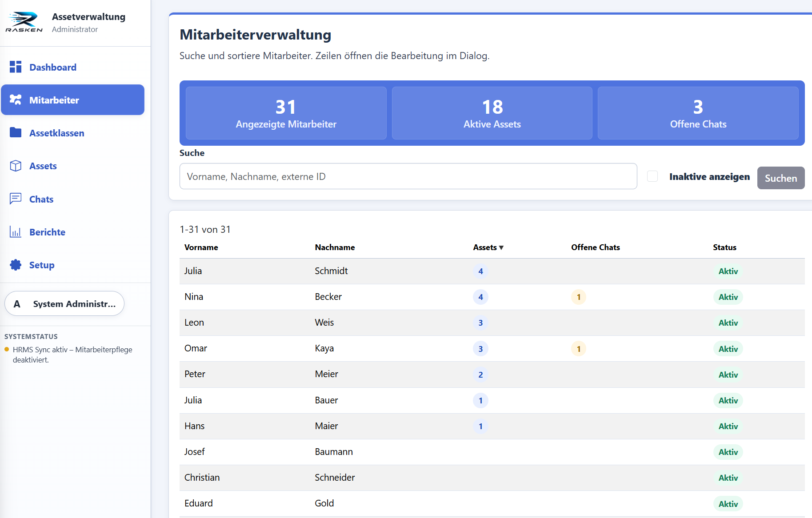This screenshot has width=812, height=518.
Task: Click Becker's open chats badge 1
Action: tap(579, 297)
